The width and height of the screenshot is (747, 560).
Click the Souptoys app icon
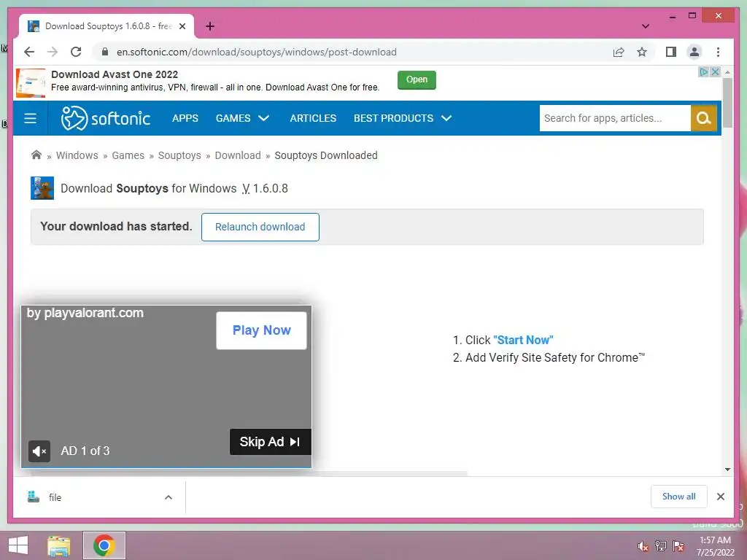click(x=42, y=187)
